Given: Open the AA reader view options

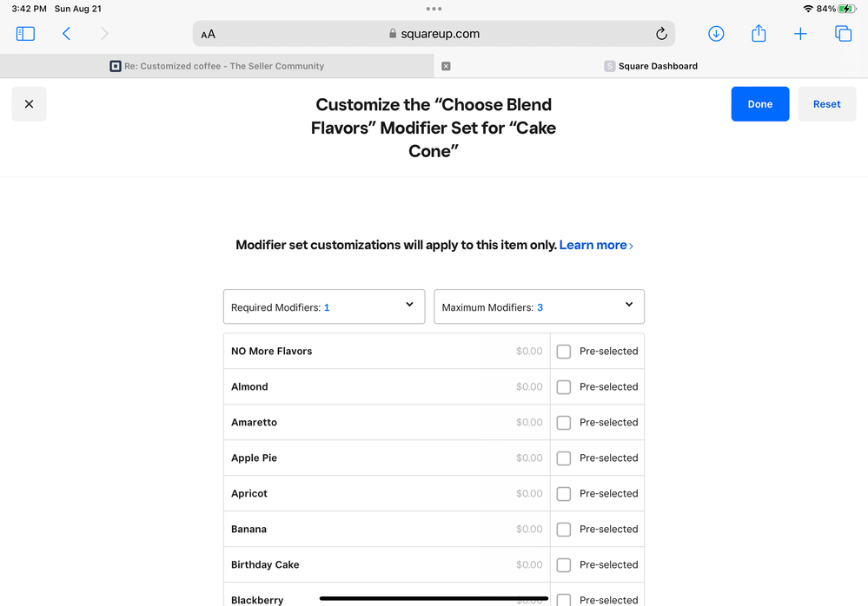Looking at the screenshot, I should pos(208,35).
